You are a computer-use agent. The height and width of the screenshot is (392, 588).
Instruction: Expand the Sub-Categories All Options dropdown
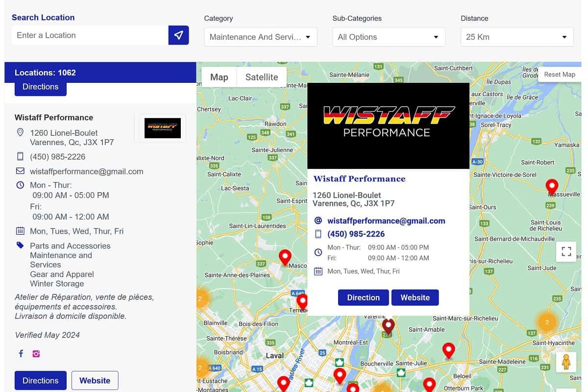click(x=388, y=37)
